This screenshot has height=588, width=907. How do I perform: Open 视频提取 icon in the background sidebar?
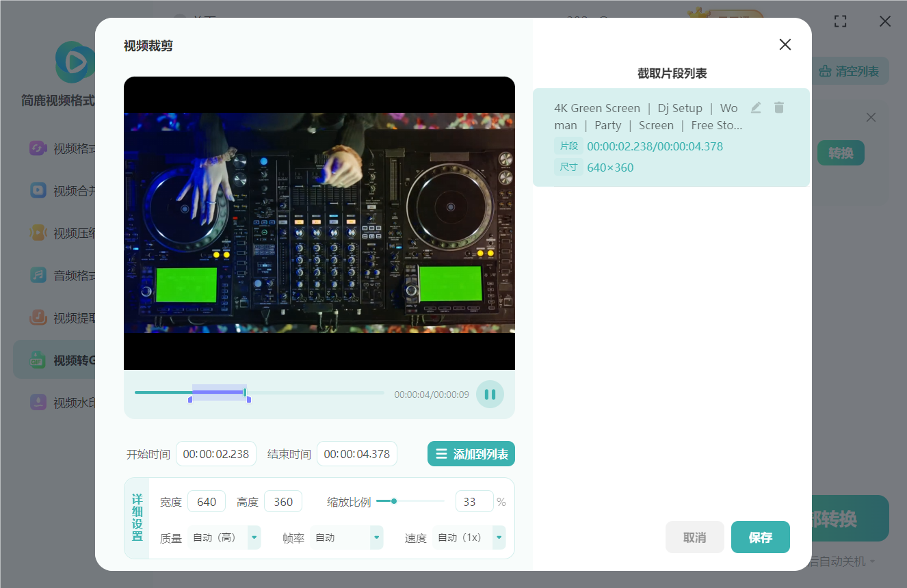click(38, 318)
